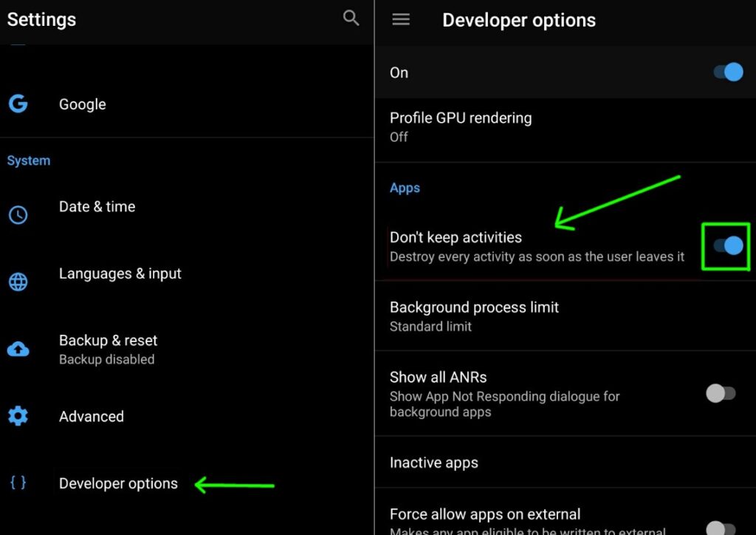Disable the Don't keep activities toggle
This screenshot has height=535, width=756.
point(728,245)
